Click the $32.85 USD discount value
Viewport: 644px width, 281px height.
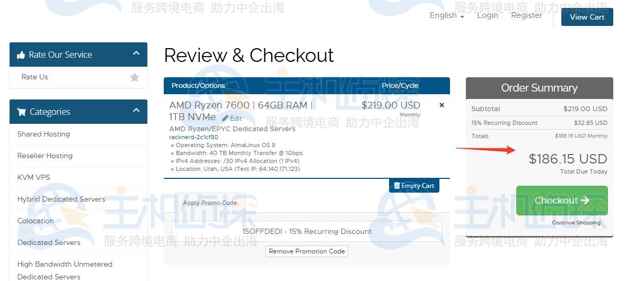coord(590,123)
